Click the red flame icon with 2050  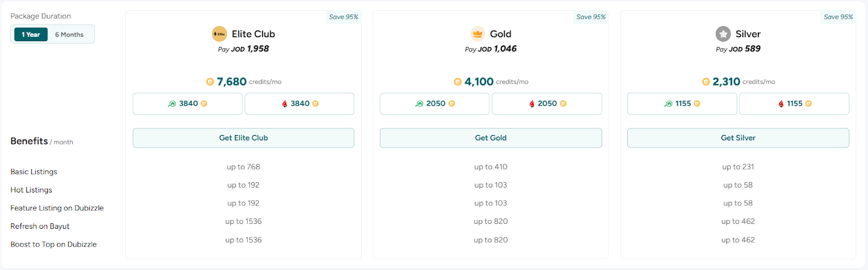click(x=532, y=104)
